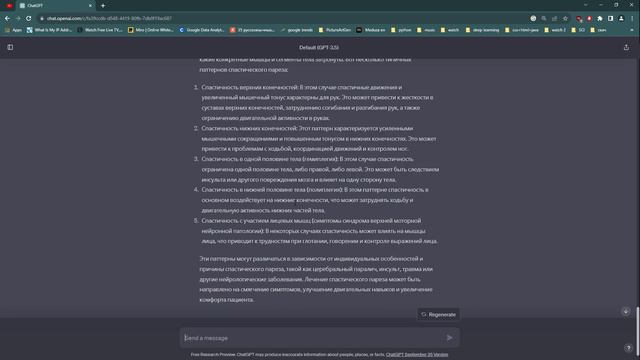Expand the music bookmarks folder

[426, 30]
